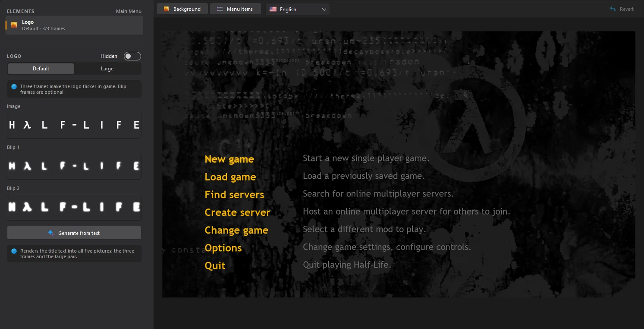Click "Select a different mod to play." text

click(364, 229)
